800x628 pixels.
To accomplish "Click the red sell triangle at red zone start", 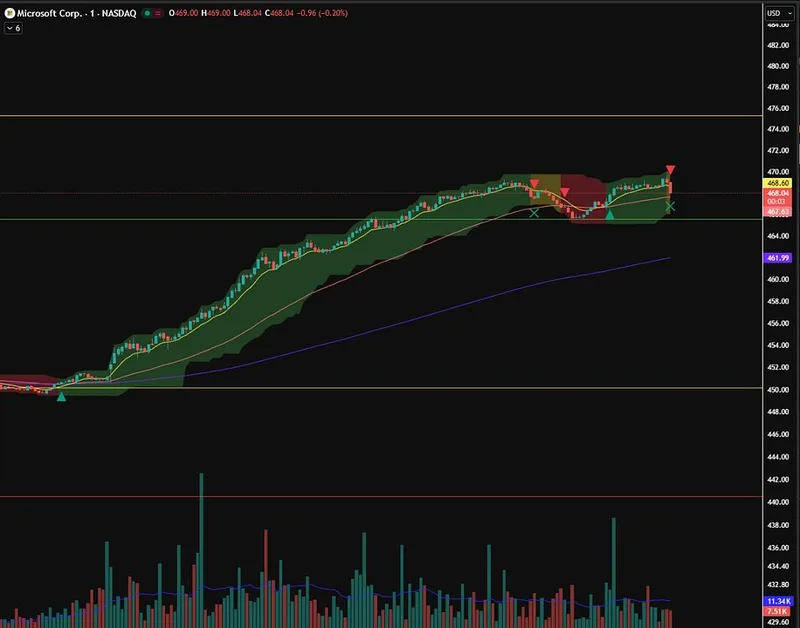I will pos(564,192).
